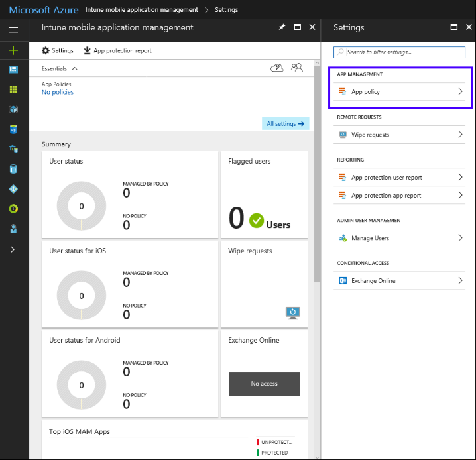476x460 pixels.
Task: Click the No access Exchange Online tile
Action: click(264, 384)
